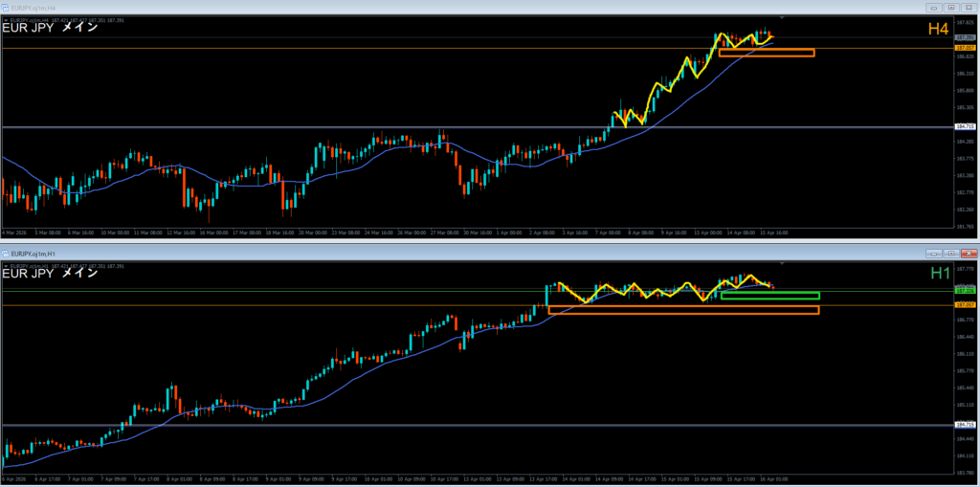Click the orange 187.057 price label on H4
The height and width of the screenshot is (487, 980).
965,47
